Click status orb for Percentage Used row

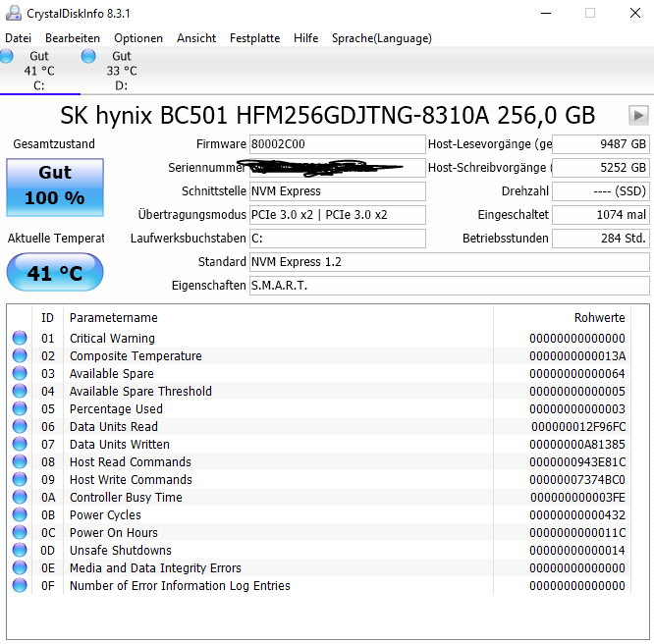click(20, 408)
